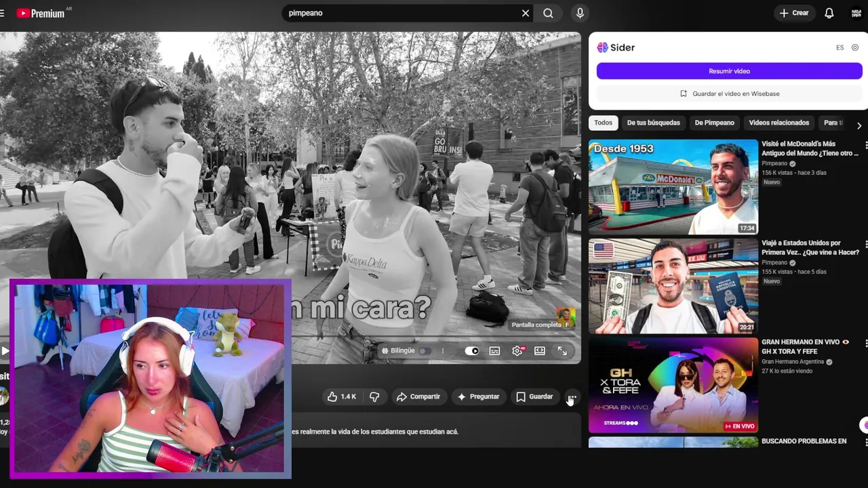The height and width of the screenshot is (488, 868).
Task: Enter full screen in the player
Action: (x=562, y=350)
